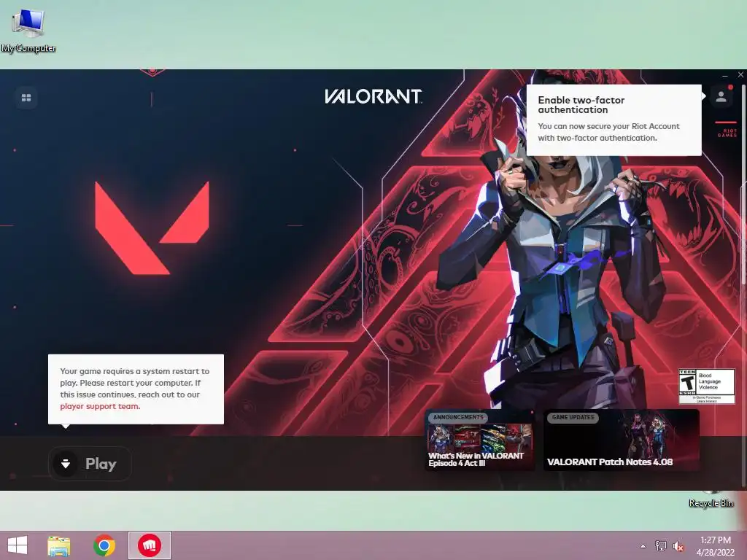Open VALORANT Patch Notes 4.08 card

click(x=622, y=440)
